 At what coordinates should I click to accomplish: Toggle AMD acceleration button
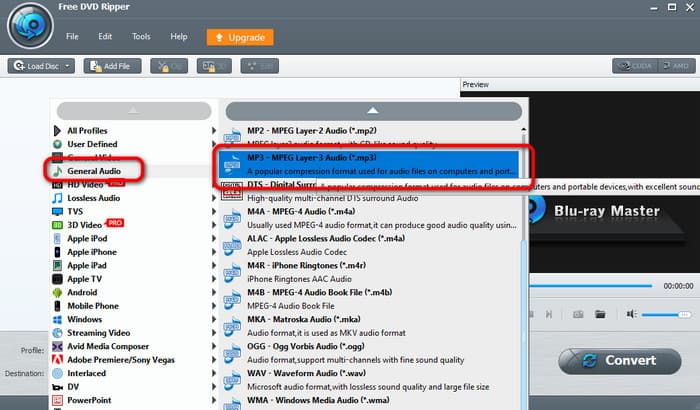[676, 66]
